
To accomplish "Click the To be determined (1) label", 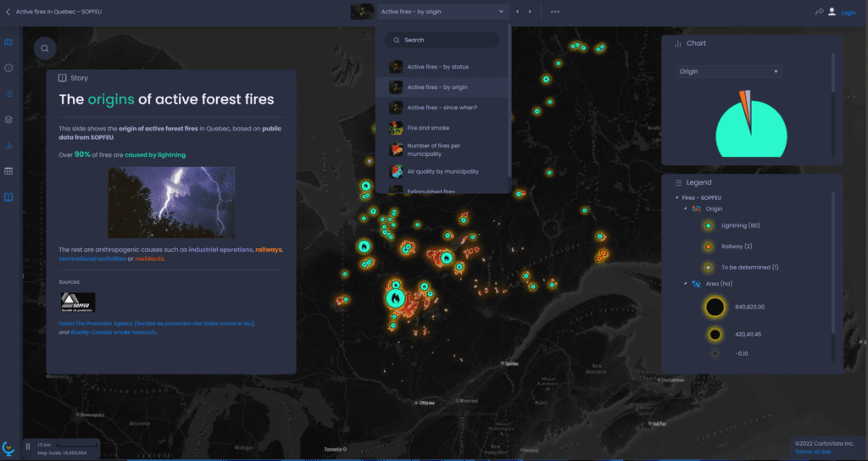I will [x=749, y=267].
